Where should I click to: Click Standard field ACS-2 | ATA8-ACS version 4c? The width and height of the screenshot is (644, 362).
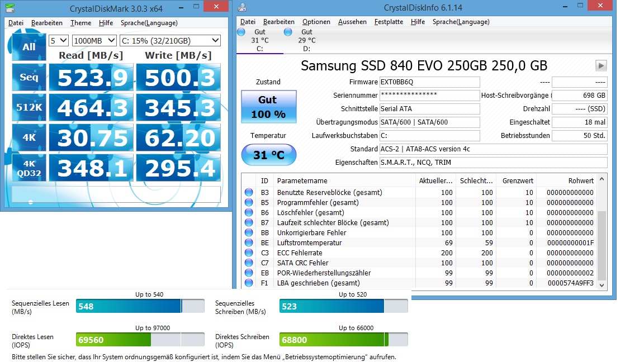(x=493, y=149)
